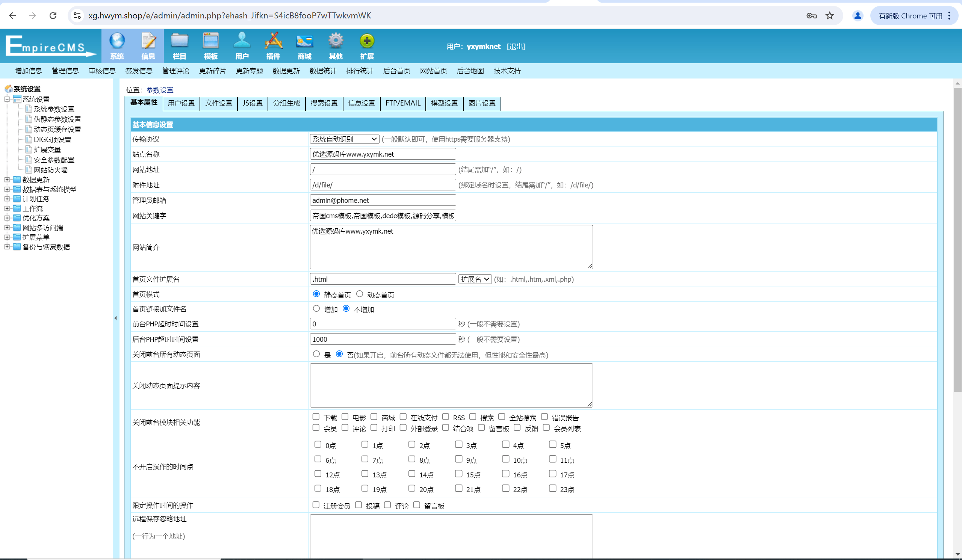Expand the 网站多访问端 tree node

[x=7, y=228]
